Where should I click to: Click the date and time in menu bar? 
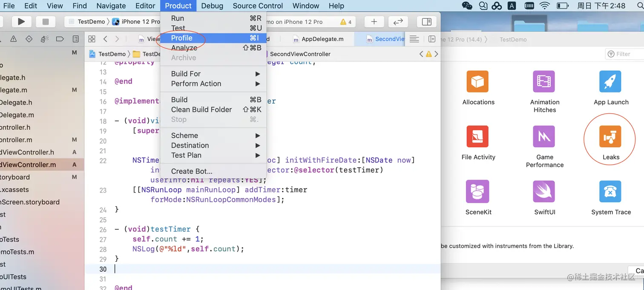click(601, 6)
